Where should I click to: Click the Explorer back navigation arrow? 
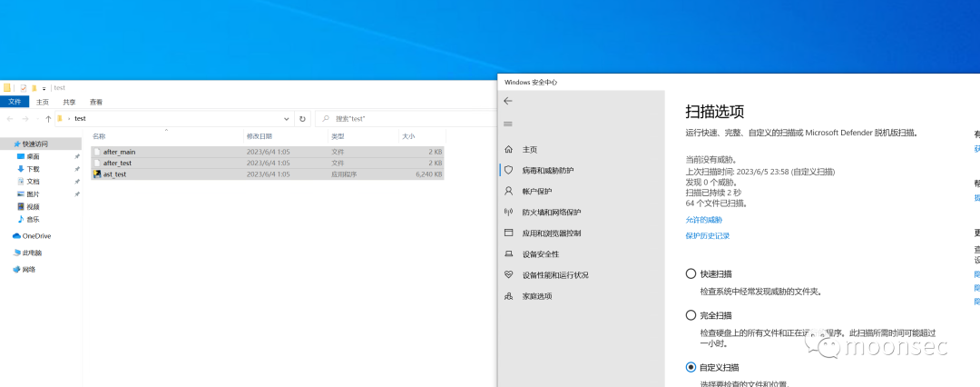click(10, 118)
